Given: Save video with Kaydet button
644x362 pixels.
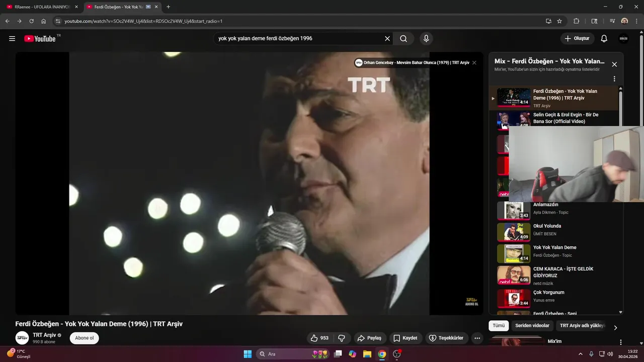Looking at the screenshot, I should pyautogui.click(x=406, y=338).
